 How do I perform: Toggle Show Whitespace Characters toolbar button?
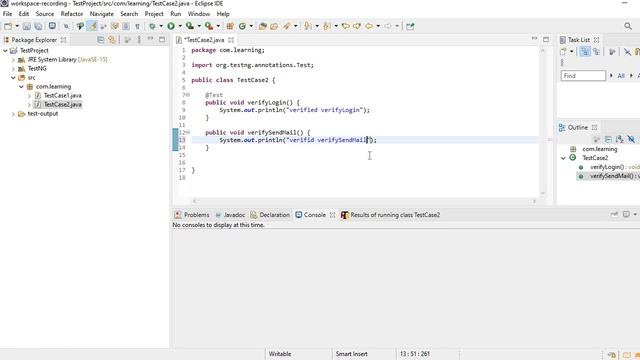coord(138,26)
